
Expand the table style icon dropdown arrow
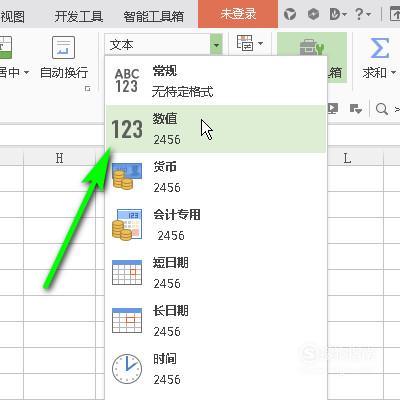(260, 43)
